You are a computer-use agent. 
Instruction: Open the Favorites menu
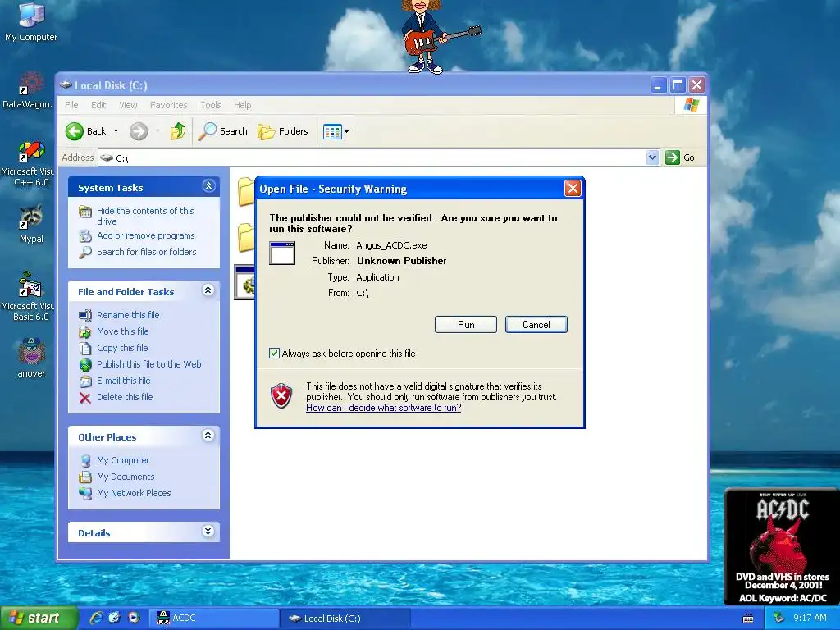(169, 105)
